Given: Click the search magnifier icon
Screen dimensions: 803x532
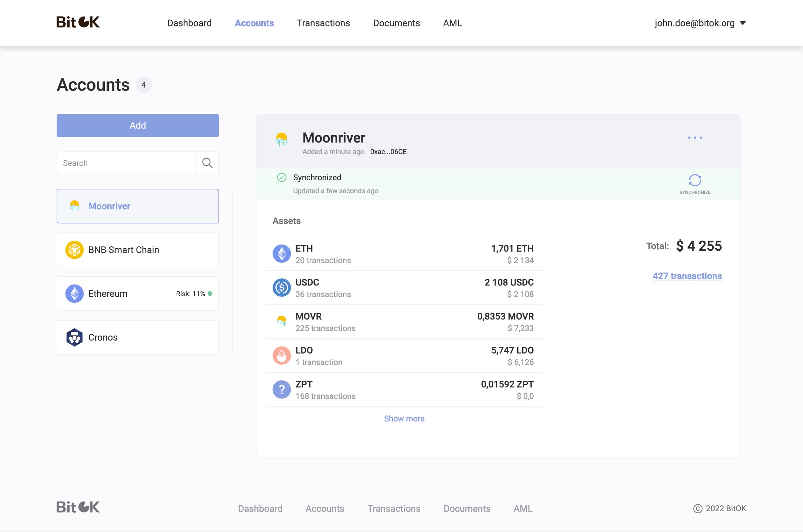Looking at the screenshot, I should pyautogui.click(x=207, y=163).
